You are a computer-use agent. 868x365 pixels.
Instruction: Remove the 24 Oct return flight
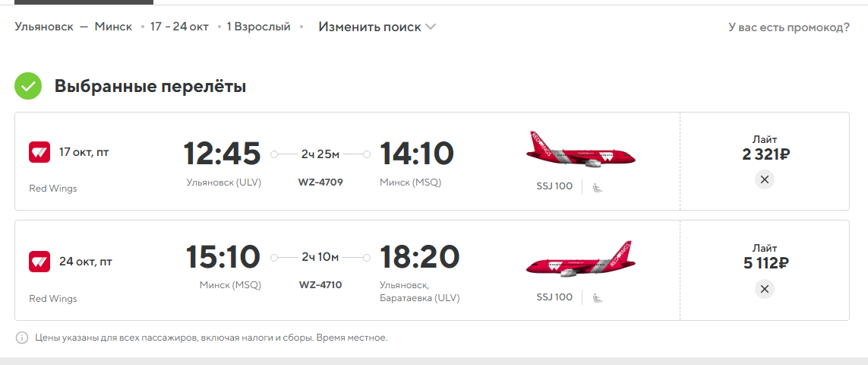[765, 289]
